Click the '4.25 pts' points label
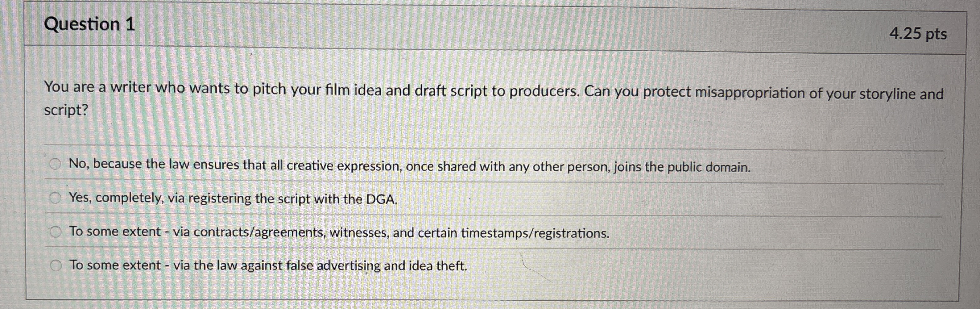Screen dimensions: 980x309 (x=919, y=35)
